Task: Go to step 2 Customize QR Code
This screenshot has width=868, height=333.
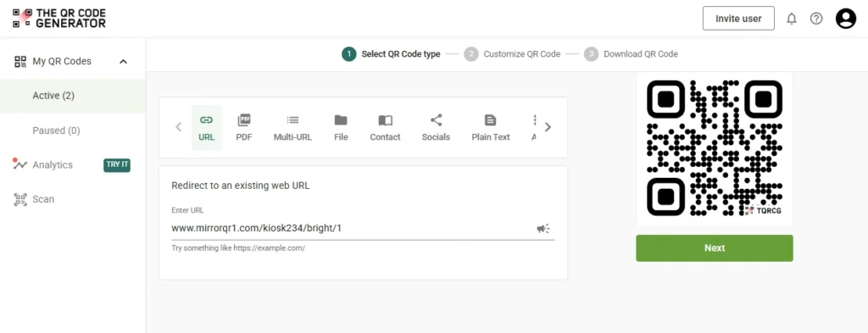Action: click(512, 53)
